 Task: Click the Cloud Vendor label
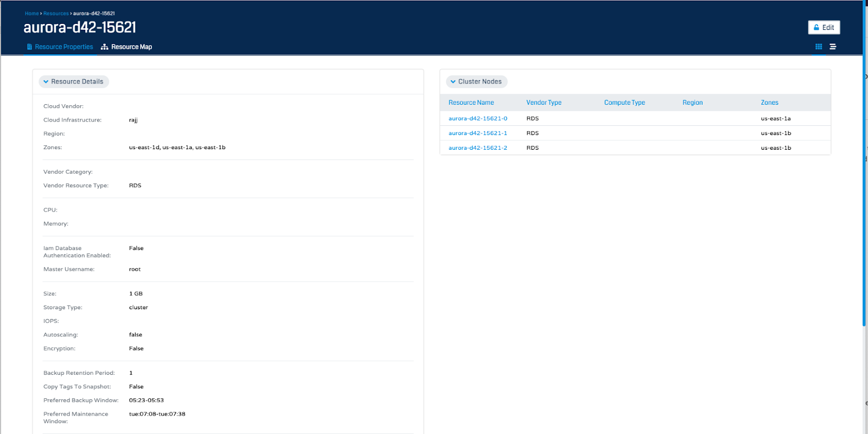tap(63, 106)
